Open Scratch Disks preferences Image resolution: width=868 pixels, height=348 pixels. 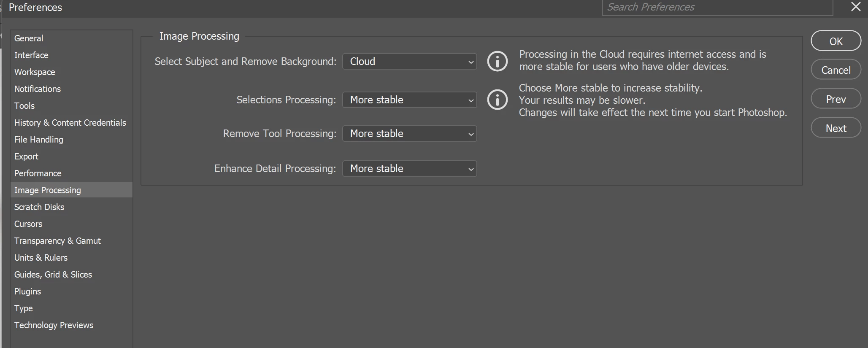point(39,207)
